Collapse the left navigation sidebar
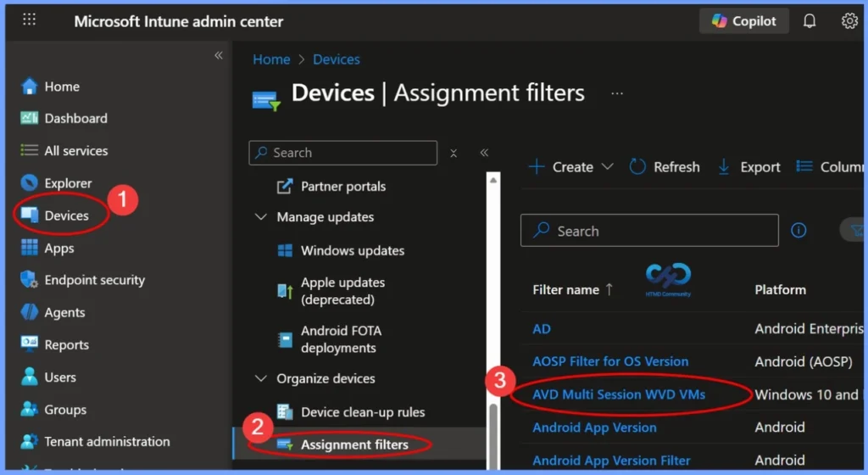This screenshot has height=475, width=868. pos(219,55)
